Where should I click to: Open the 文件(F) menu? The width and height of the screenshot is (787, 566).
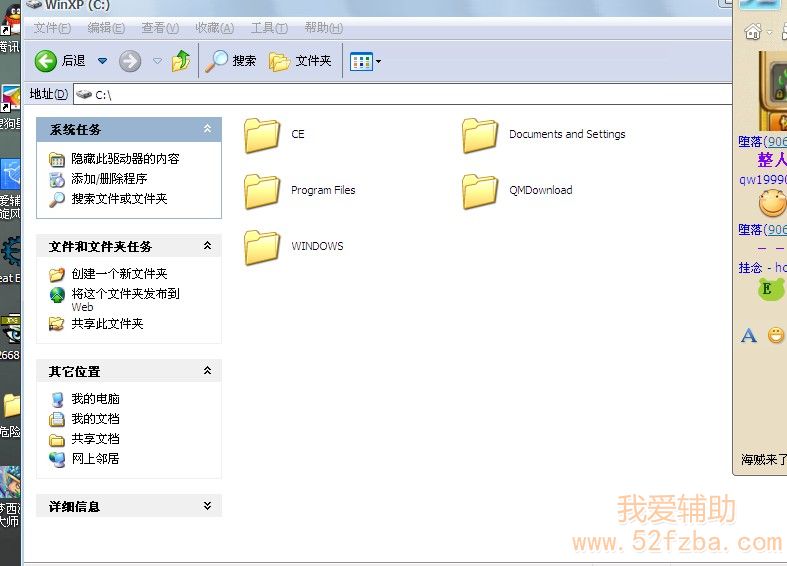52,28
